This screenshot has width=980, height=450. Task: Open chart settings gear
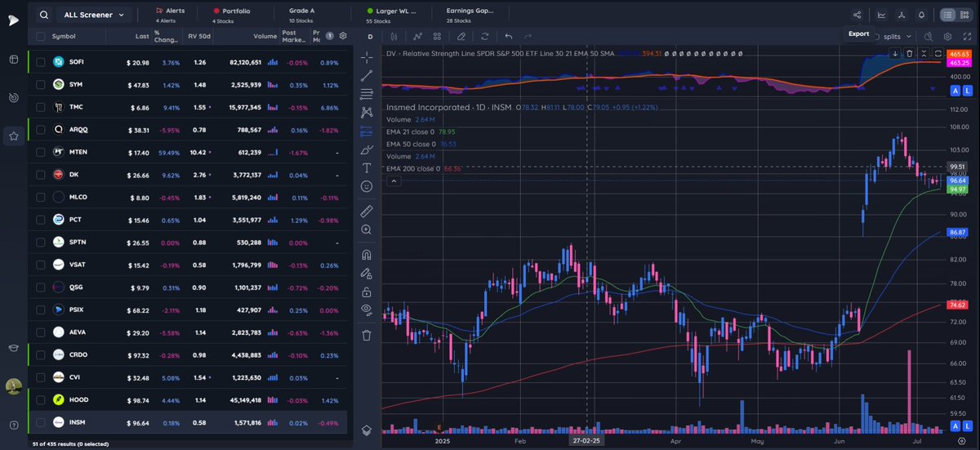point(947,36)
